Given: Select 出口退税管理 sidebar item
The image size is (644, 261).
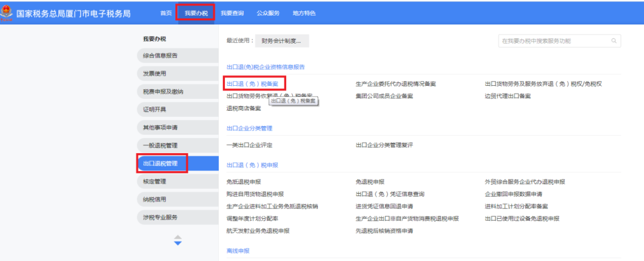Looking at the screenshot, I should point(178,163).
